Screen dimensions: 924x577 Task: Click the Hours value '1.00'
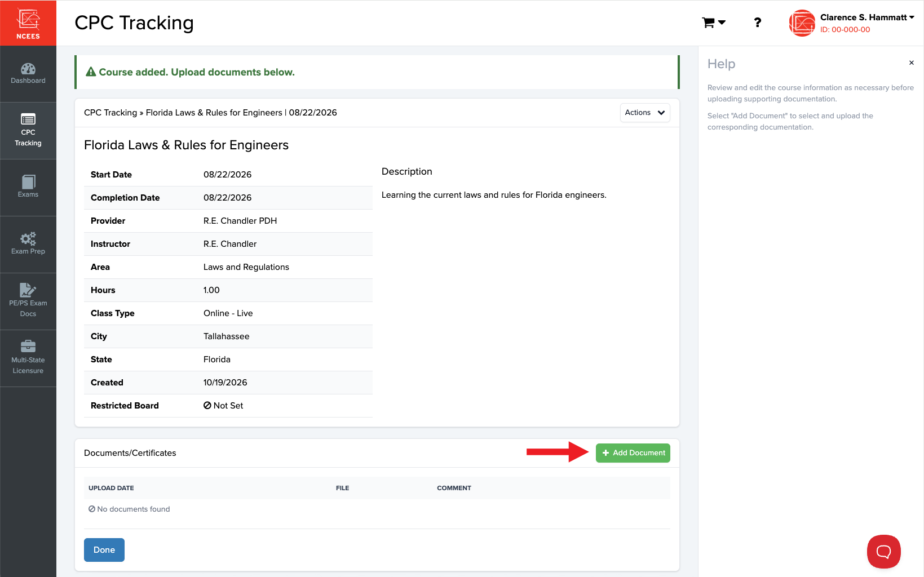tap(211, 290)
